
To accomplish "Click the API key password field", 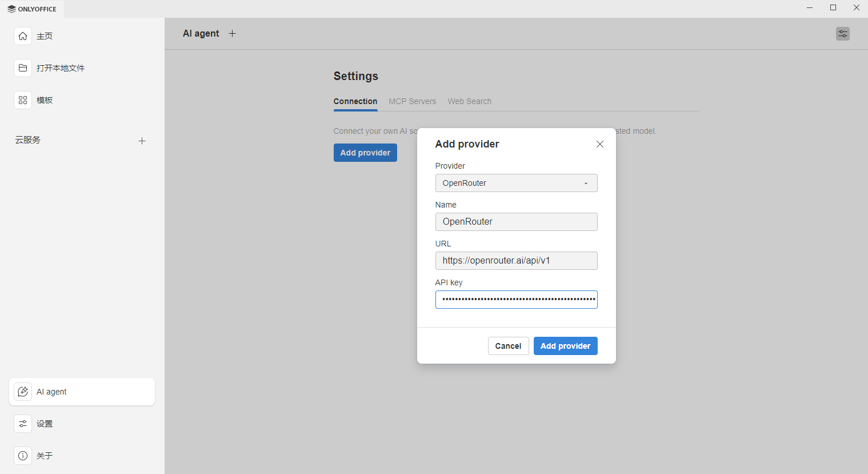I will (x=516, y=300).
